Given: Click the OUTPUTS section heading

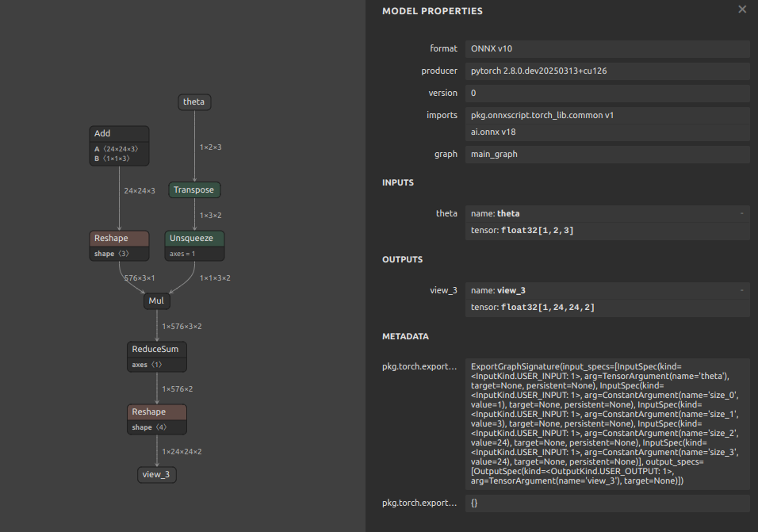Looking at the screenshot, I should tap(402, 259).
